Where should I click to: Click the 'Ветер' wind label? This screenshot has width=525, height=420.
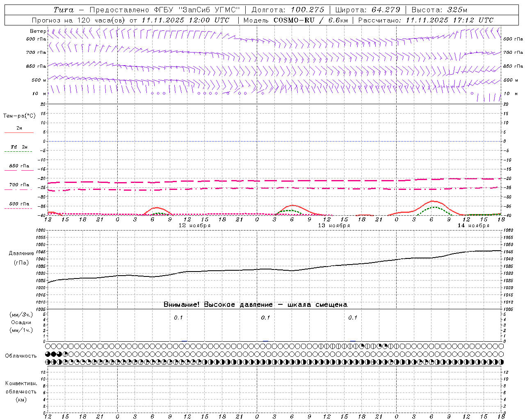point(38,31)
